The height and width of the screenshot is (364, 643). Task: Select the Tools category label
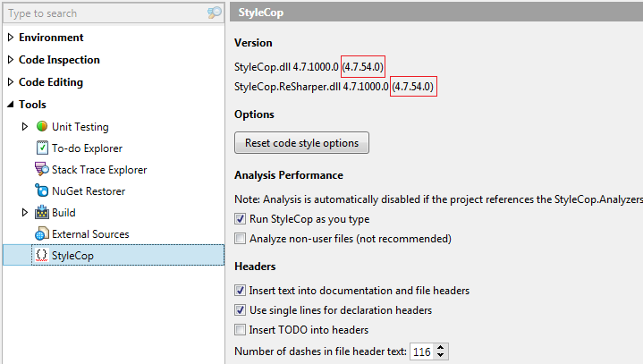coord(32,105)
